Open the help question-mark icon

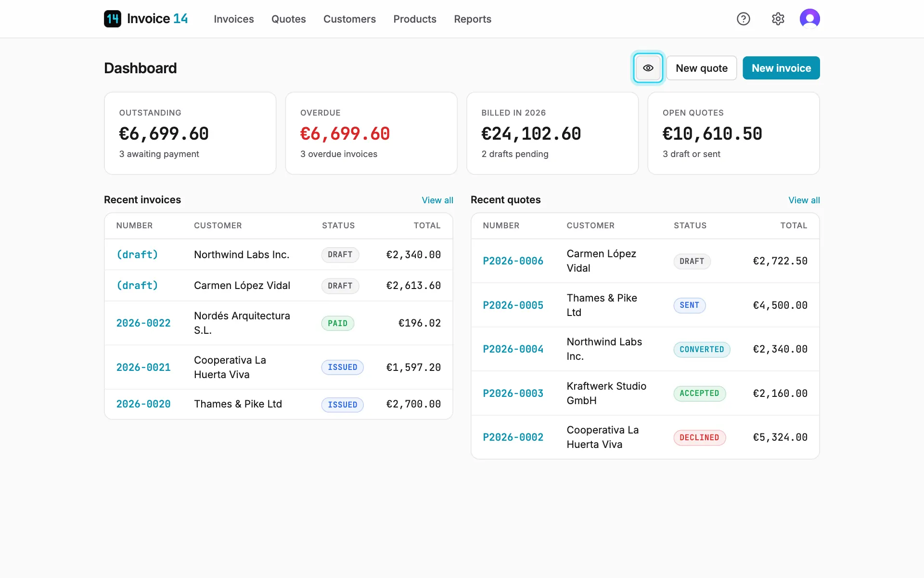[744, 19]
